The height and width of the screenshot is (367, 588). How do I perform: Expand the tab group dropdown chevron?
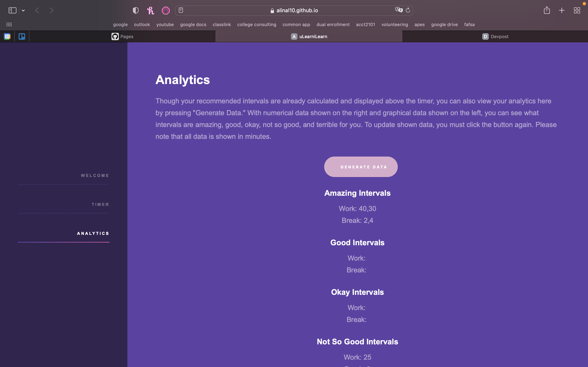(x=23, y=10)
